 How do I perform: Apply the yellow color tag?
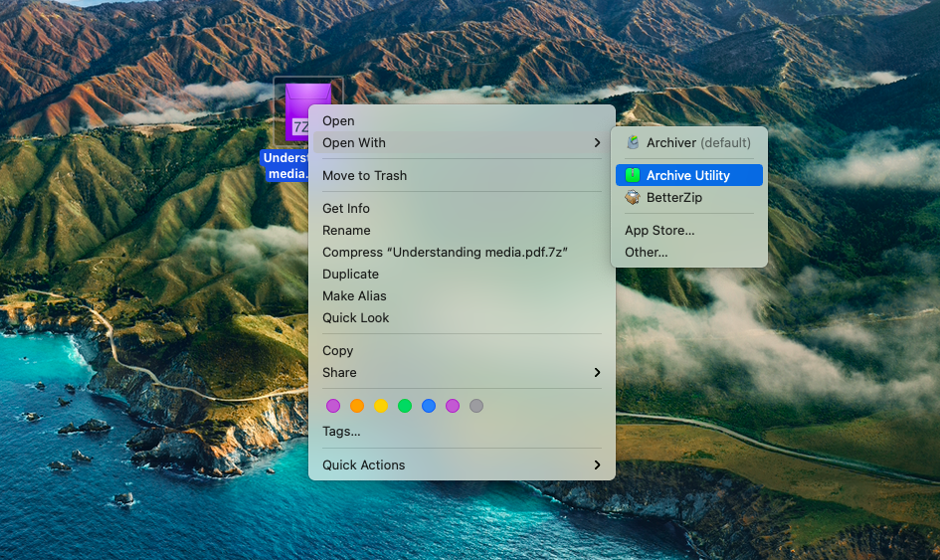pos(381,406)
